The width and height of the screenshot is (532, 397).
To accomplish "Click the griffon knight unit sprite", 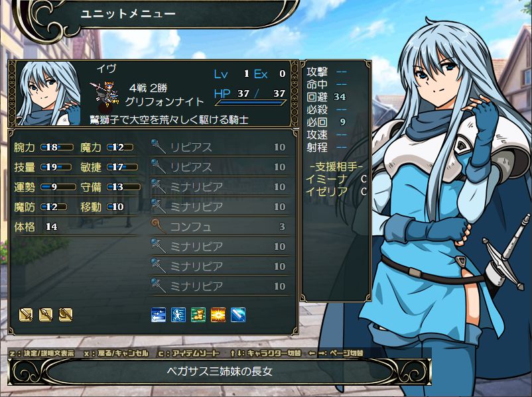I will [x=105, y=94].
